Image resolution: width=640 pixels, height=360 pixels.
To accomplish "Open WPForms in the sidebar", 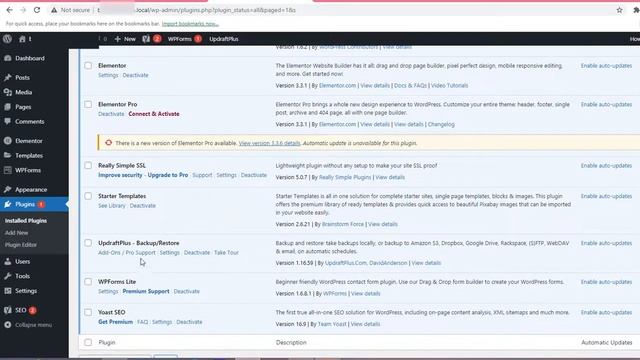I will 28,170.
